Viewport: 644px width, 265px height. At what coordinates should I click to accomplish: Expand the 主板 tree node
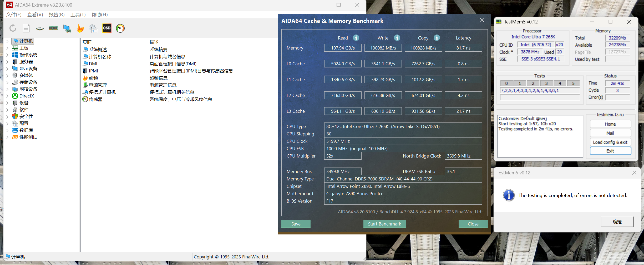[7, 48]
